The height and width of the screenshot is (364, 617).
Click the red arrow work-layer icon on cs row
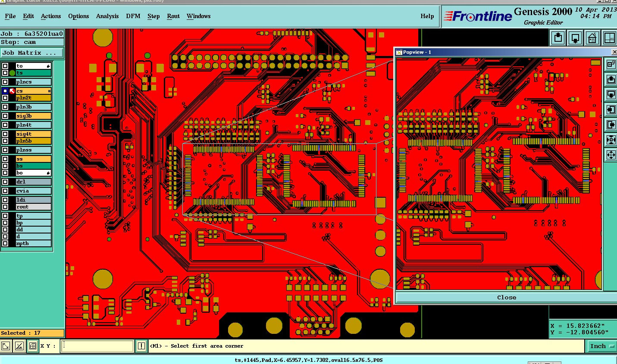[13, 91]
